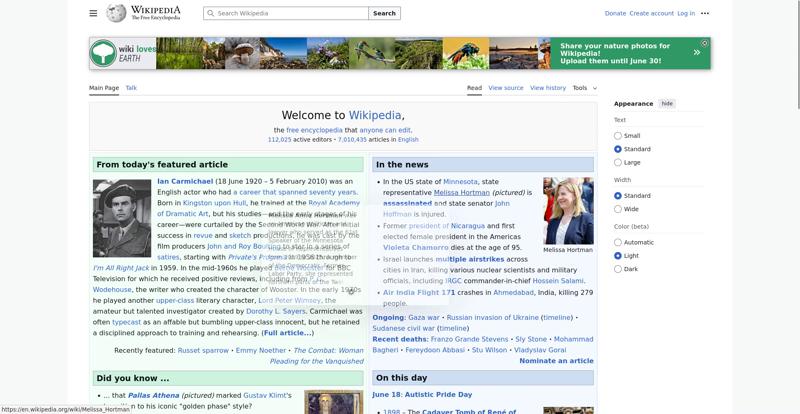Open the Pallas Athena painting thumbnail
This screenshot has width=800, height=414.
click(x=334, y=402)
